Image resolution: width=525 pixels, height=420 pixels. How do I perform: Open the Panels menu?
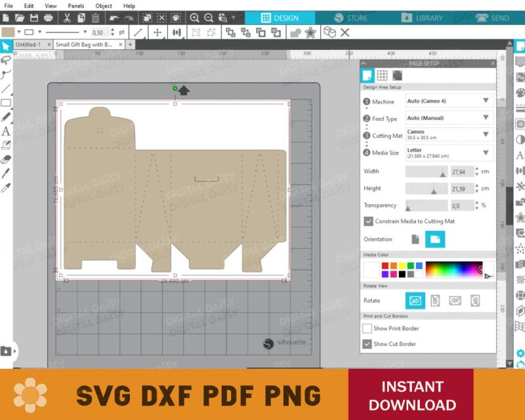(75, 5)
